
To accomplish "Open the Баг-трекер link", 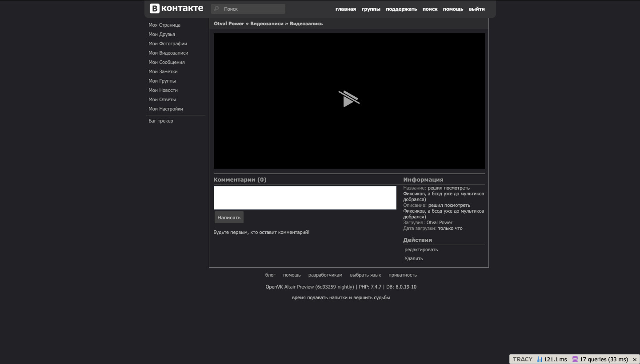I will [161, 121].
